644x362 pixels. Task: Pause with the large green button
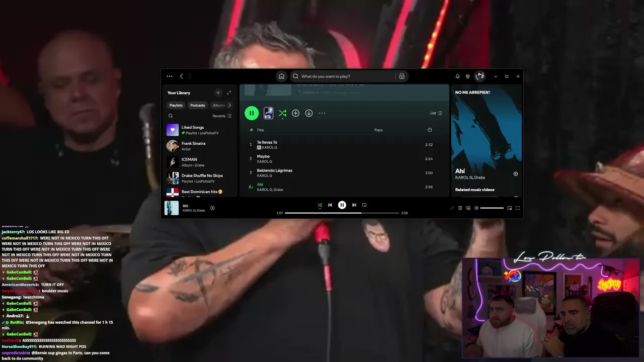coord(252,113)
